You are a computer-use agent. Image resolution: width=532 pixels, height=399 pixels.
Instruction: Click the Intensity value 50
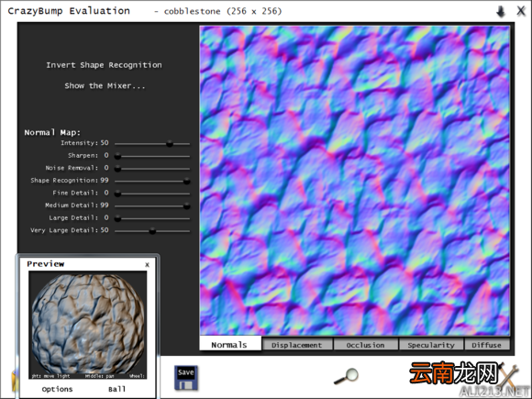pos(105,143)
